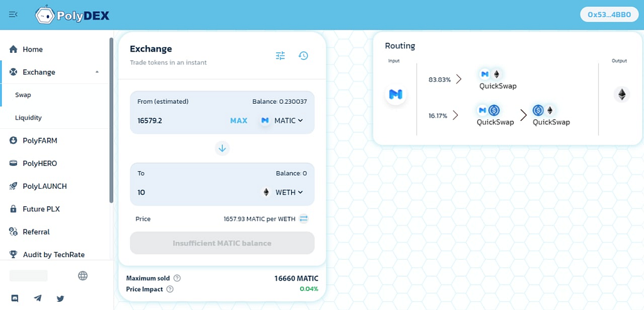This screenshot has width=644, height=310.
Task: Click the USDC-WETH pair icon in Routing
Action: click(x=543, y=110)
